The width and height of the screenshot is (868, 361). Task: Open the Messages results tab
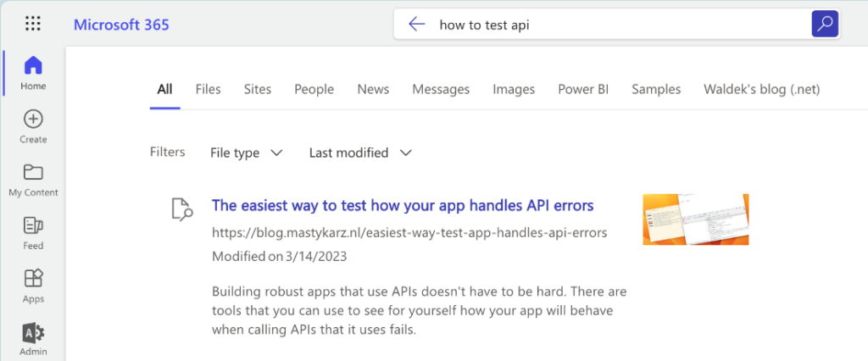pos(441,89)
